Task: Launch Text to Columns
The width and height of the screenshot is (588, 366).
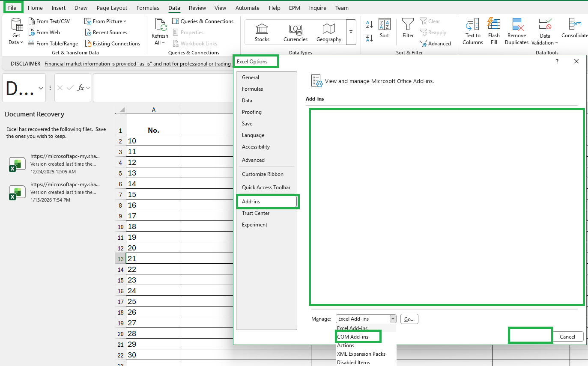Action: 473,31
